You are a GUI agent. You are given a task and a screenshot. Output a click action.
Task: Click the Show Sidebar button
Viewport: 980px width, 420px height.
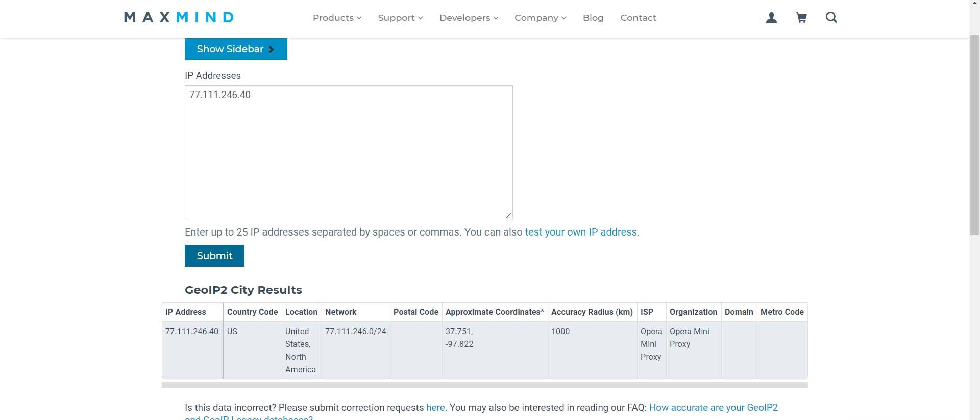[x=236, y=49]
